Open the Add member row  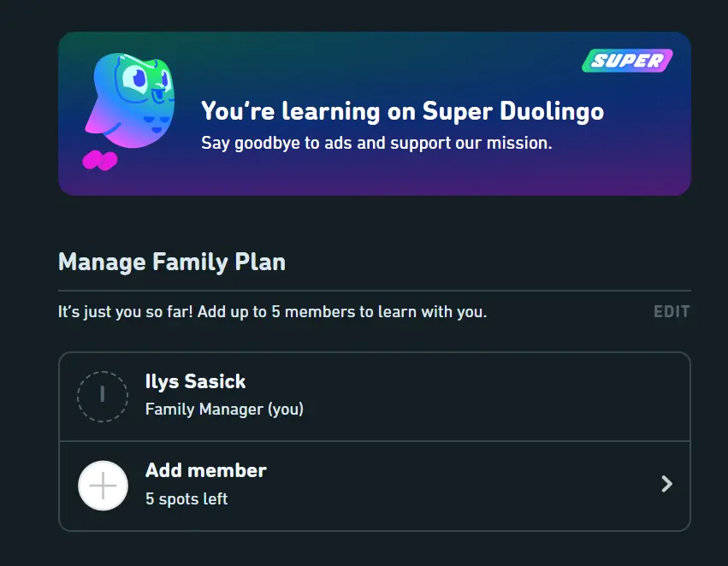click(x=375, y=486)
